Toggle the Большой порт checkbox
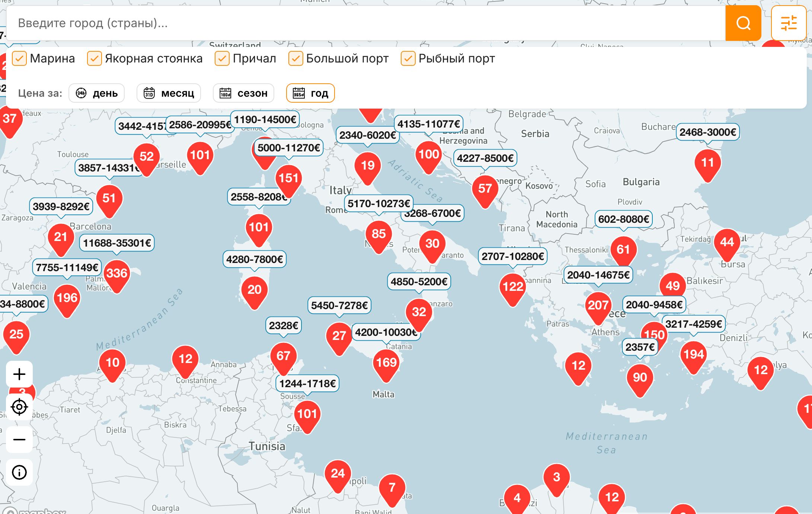812x514 pixels. click(296, 58)
